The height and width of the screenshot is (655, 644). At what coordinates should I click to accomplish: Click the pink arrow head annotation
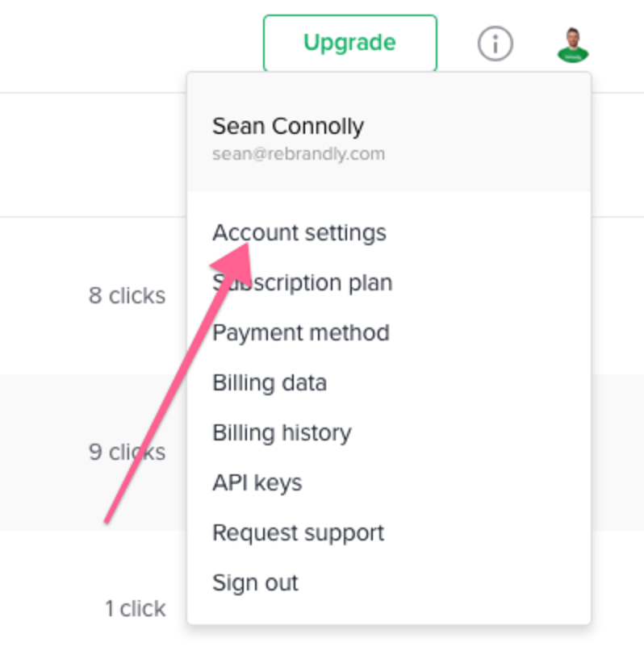point(235,264)
